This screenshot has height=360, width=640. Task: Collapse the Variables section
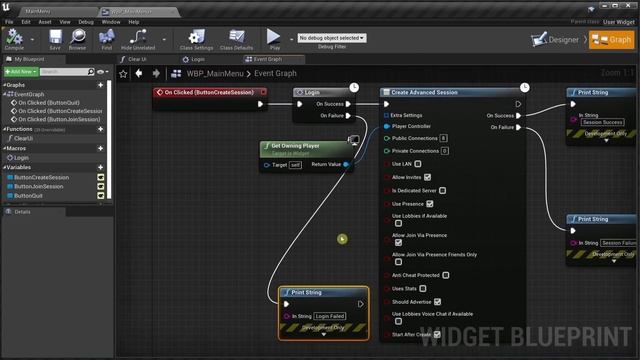pyautogui.click(x=4, y=167)
